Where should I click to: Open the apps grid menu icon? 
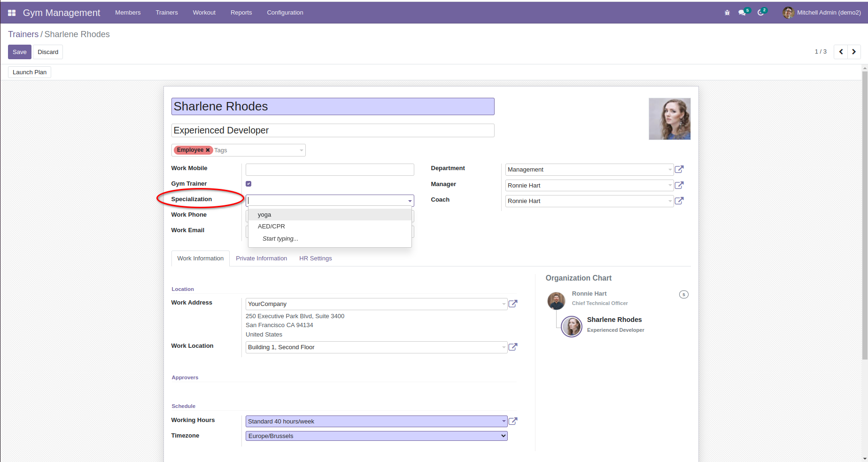coord(12,13)
